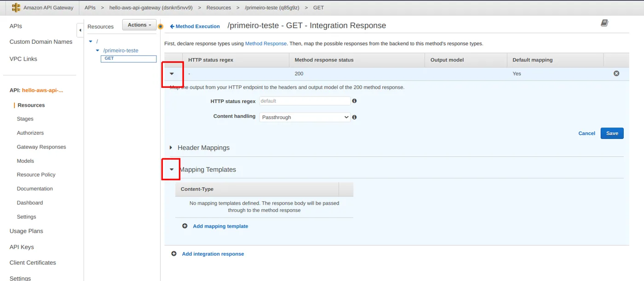
Task: Open Resource Policy page
Action: 36,175
